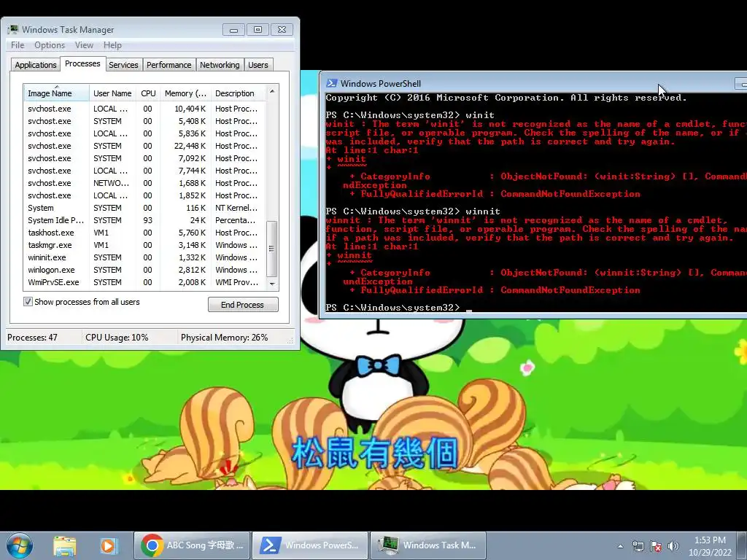Image resolution: width=747 pixels, height=560 pixels.
Task: Select svchost.exe row using 7,092 K
Action: (145, 158)
